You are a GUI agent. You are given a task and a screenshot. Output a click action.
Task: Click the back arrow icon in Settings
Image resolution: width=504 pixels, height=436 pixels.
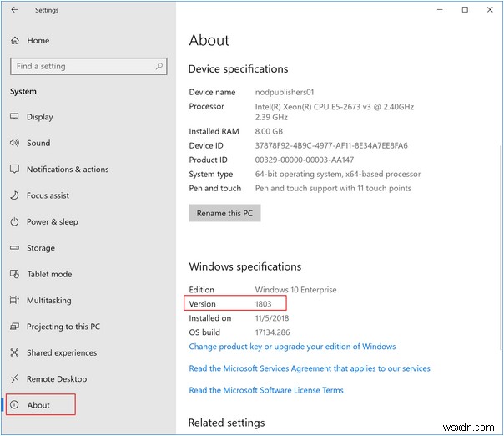14,11
